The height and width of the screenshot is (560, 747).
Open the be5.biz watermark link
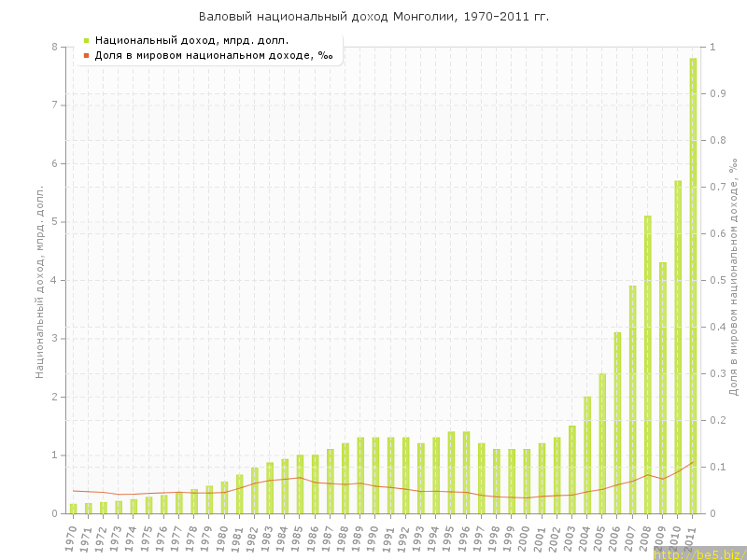click(698, 553)
